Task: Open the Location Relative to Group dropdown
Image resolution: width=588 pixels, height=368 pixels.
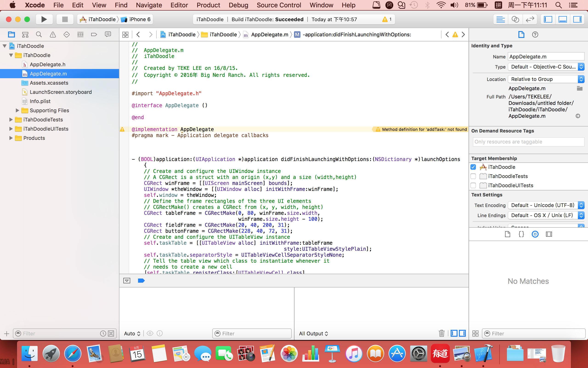Action: click(x=546, y=79)
